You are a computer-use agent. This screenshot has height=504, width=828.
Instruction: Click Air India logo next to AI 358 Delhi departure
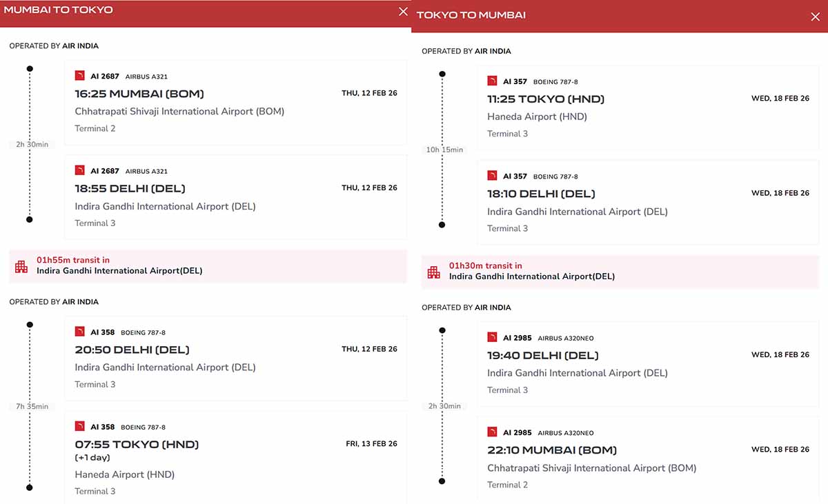coord(79,332)
